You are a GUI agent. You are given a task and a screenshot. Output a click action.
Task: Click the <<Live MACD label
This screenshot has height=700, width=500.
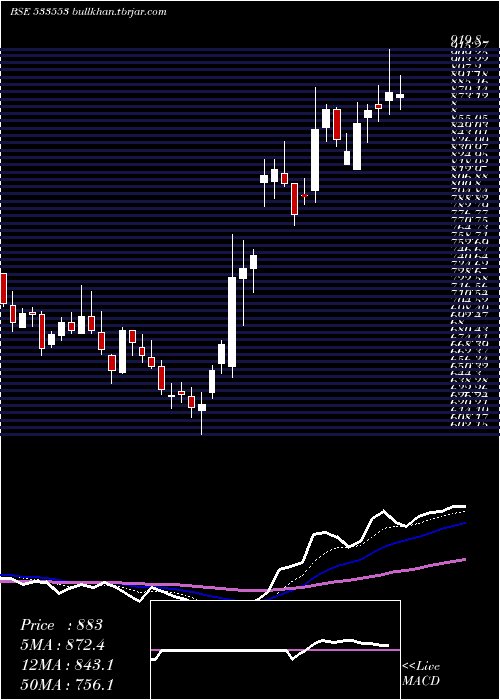tap(421, 673)
